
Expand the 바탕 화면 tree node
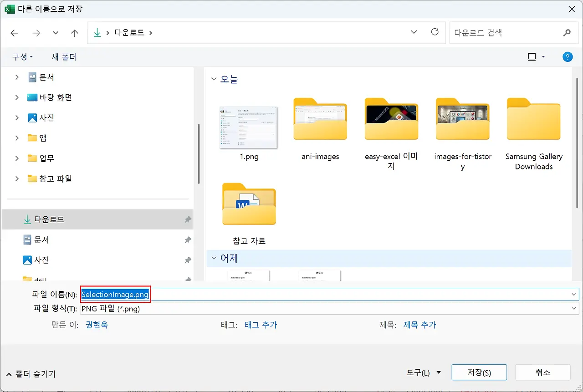17,97
